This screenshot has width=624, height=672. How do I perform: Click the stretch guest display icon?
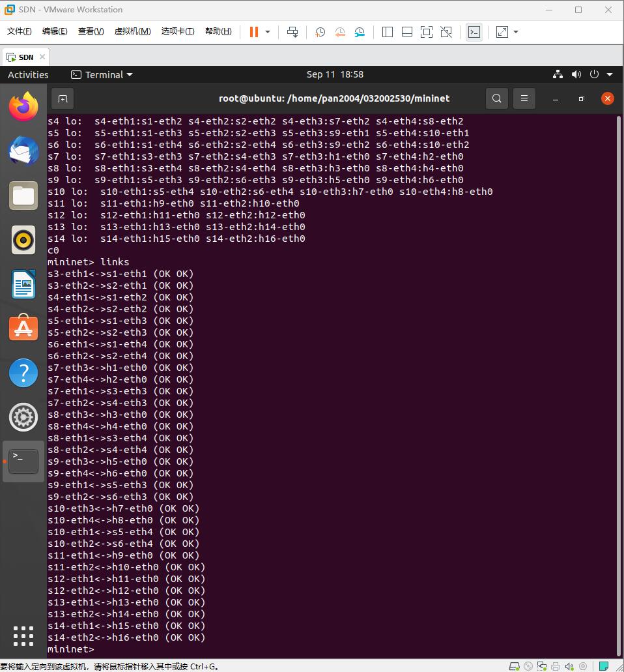point(502,32)
